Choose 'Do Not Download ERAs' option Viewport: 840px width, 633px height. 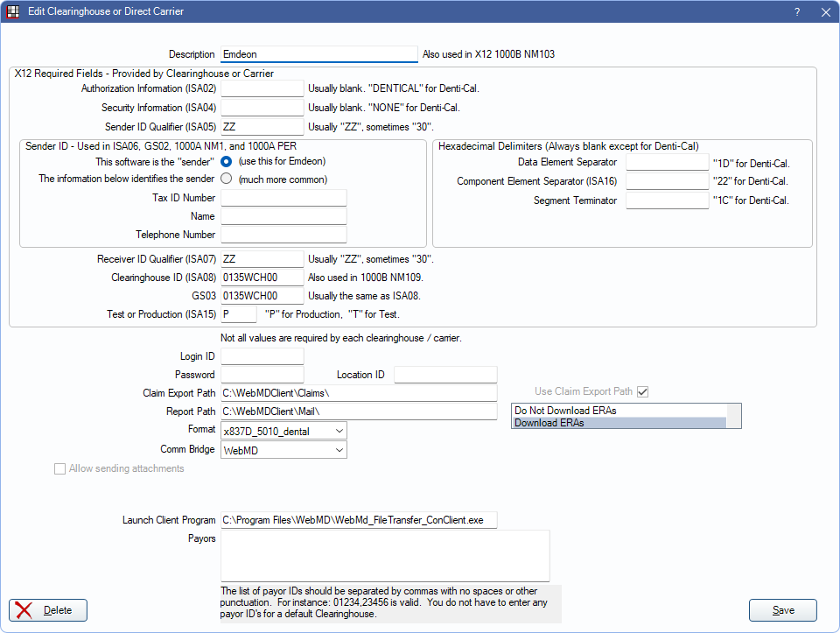point(619,410)
